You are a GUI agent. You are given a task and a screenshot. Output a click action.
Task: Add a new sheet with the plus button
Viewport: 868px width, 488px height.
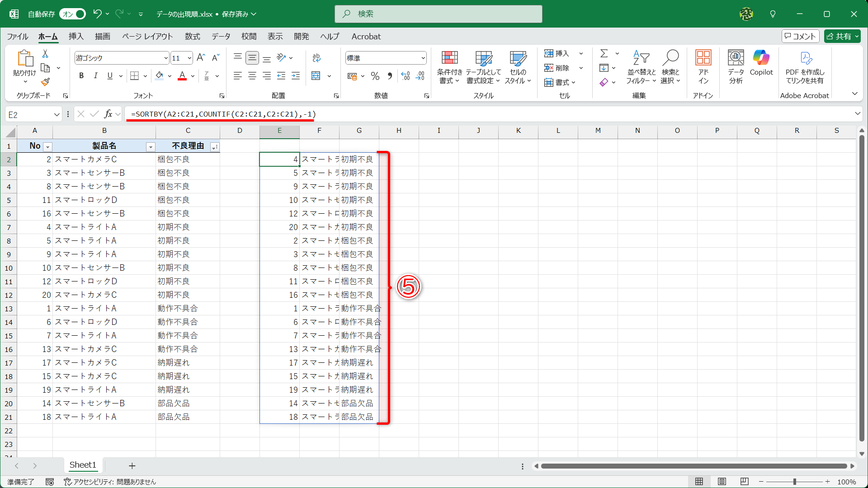pos(132,465)
